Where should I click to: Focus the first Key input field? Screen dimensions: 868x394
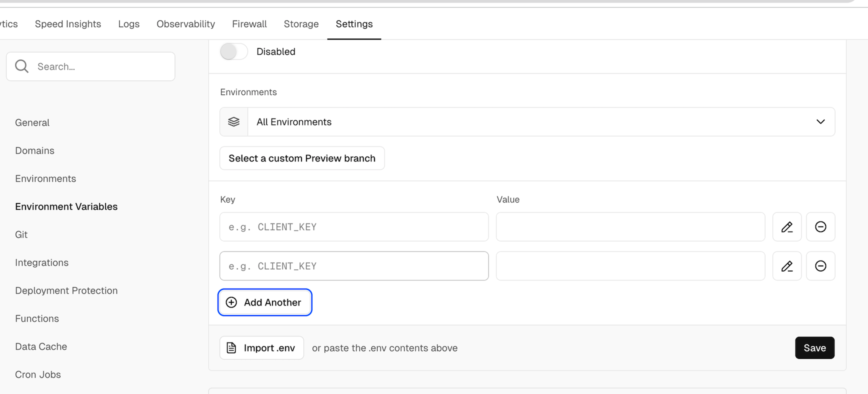click(x=354, y=227)
